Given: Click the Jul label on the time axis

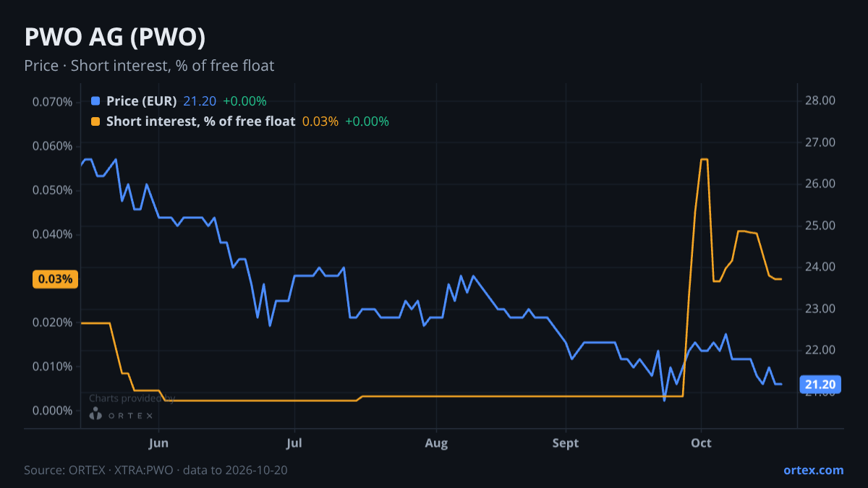Looking at the screenshot, I should coord(294,443).
